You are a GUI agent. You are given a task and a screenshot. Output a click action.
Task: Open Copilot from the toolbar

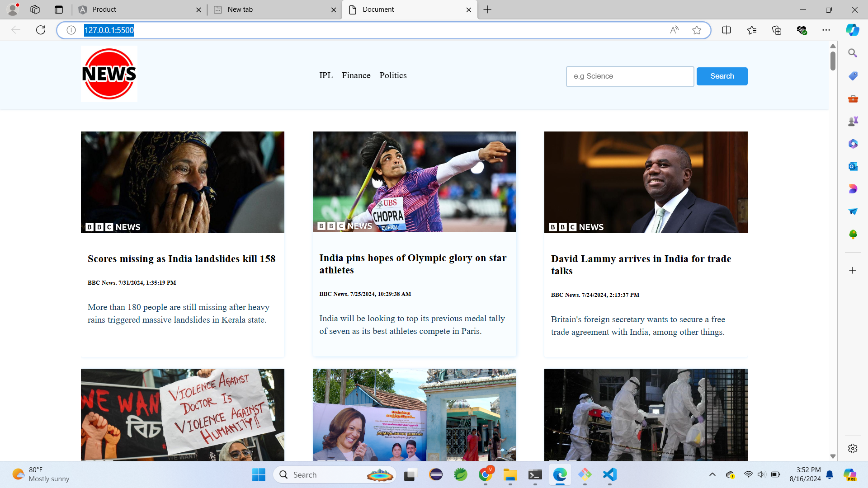[853, 30]
